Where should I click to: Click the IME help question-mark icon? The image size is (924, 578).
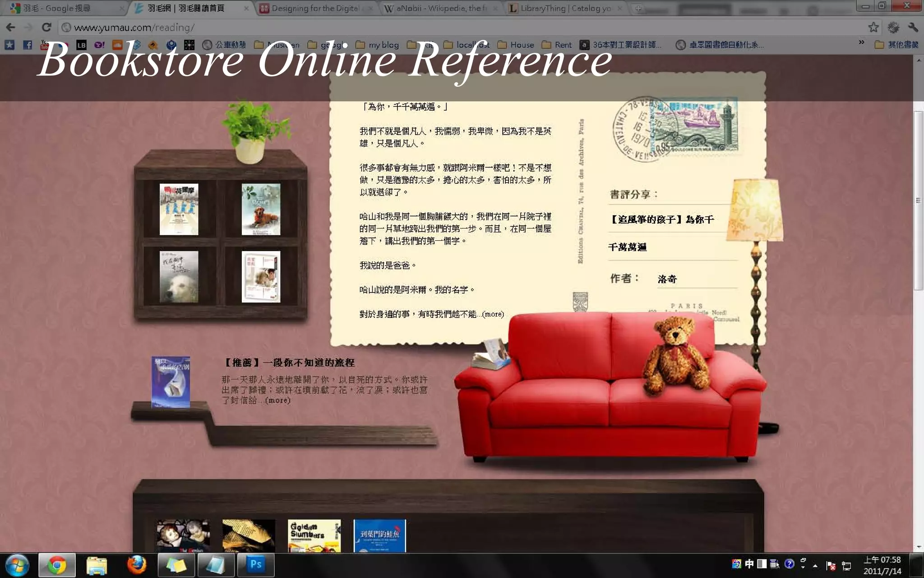tap(789, 564)
